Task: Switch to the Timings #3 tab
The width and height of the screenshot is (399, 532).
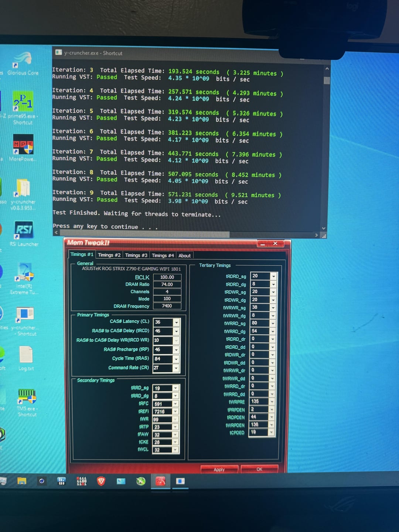Action: coord(136,255)
